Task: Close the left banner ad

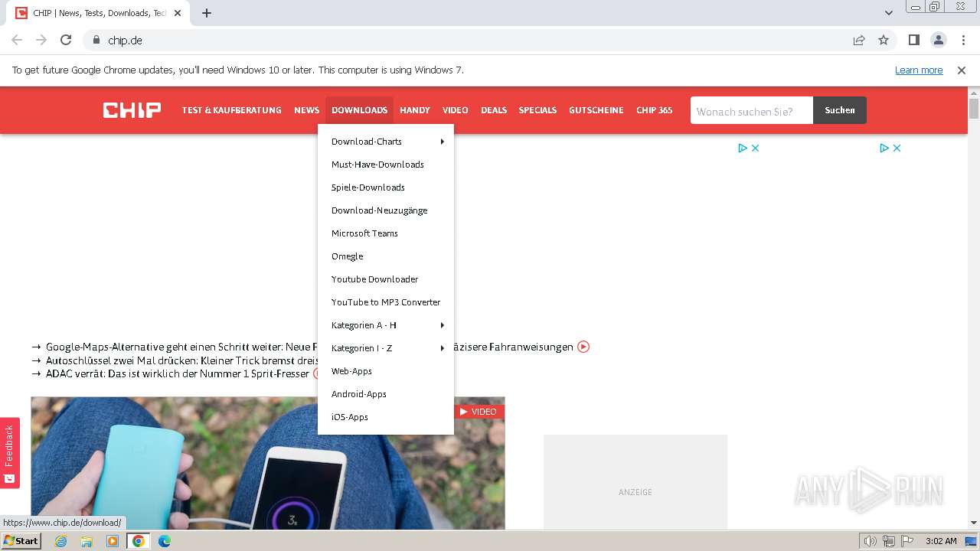Action: pyautogui.click(x=756, y=148)
